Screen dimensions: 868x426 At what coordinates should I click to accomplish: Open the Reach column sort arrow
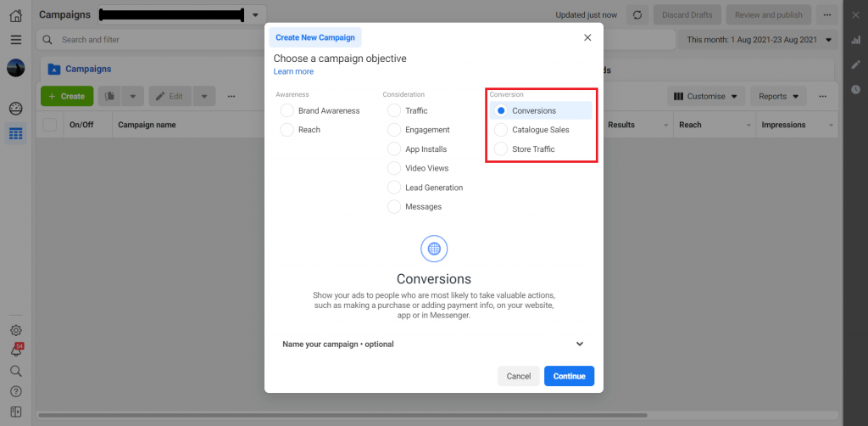pyautogui.click(x=748, y=126)
